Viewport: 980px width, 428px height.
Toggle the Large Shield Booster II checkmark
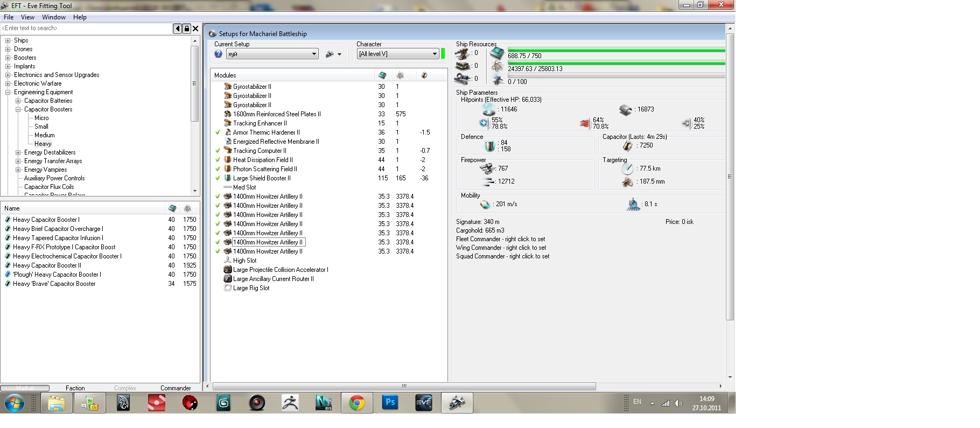click(218, 178)
